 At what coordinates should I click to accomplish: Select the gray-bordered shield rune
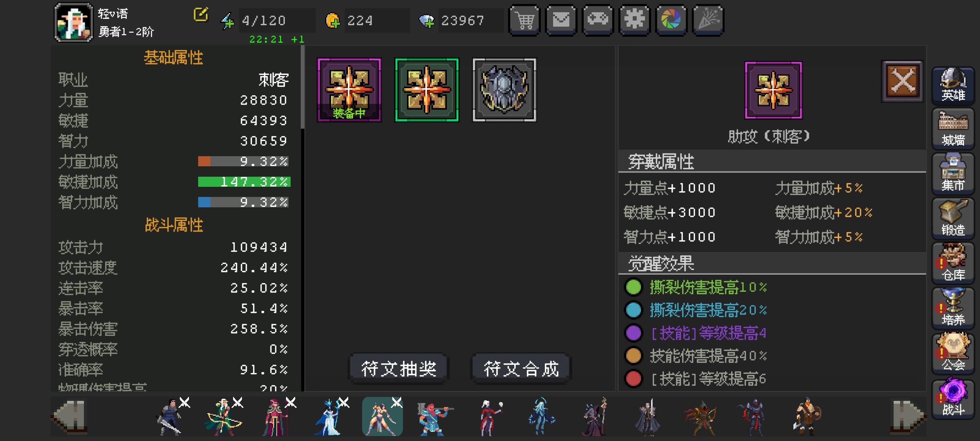coord(504,90)
